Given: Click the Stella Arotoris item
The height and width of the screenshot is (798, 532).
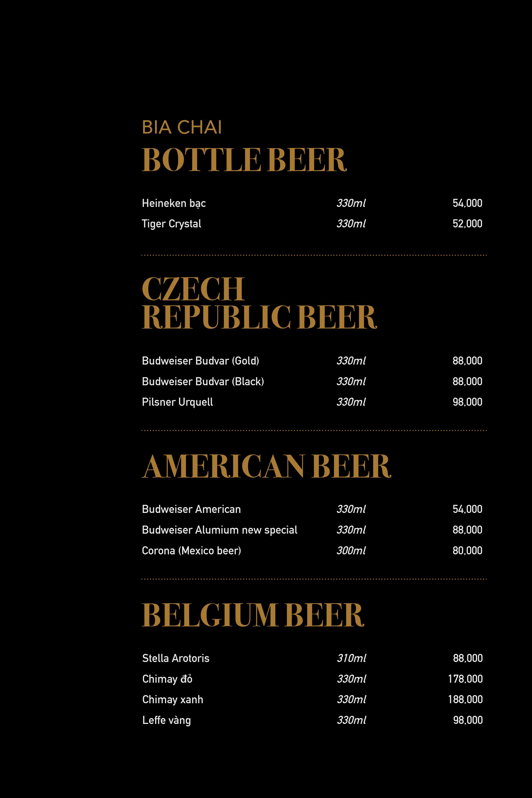Looking at the screenshot, I should 176,658.
